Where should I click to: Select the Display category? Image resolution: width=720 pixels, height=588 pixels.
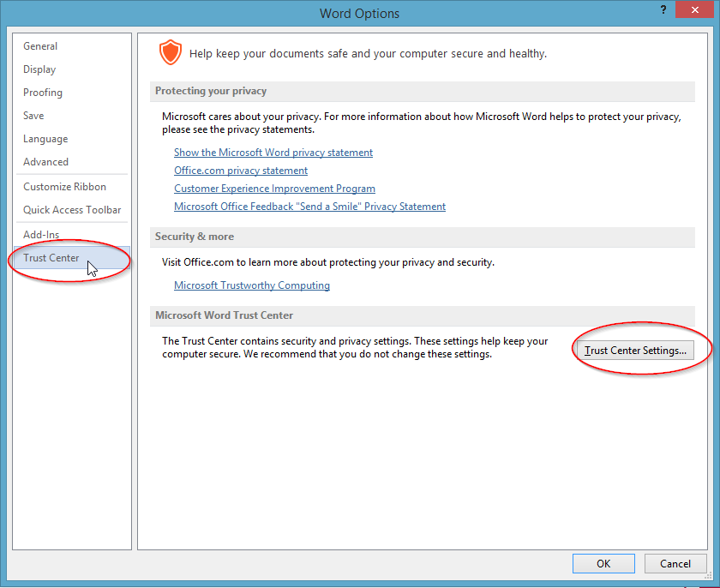point(39,69)
